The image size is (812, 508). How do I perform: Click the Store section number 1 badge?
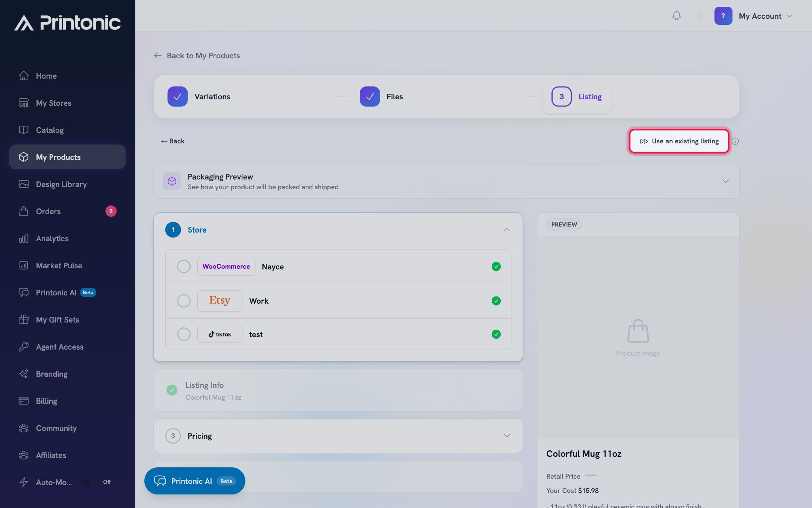[173, 230]
